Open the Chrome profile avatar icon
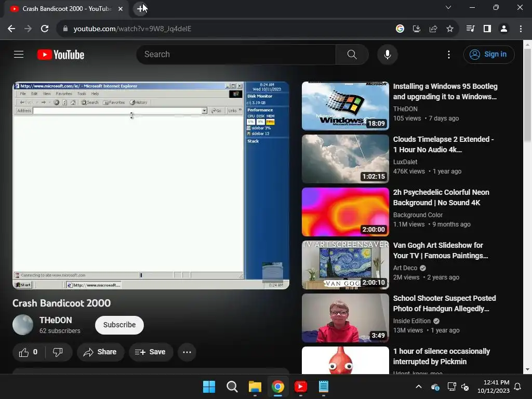Image resolution: width=532 pixels, height=399 pixels. click(504, 29)
